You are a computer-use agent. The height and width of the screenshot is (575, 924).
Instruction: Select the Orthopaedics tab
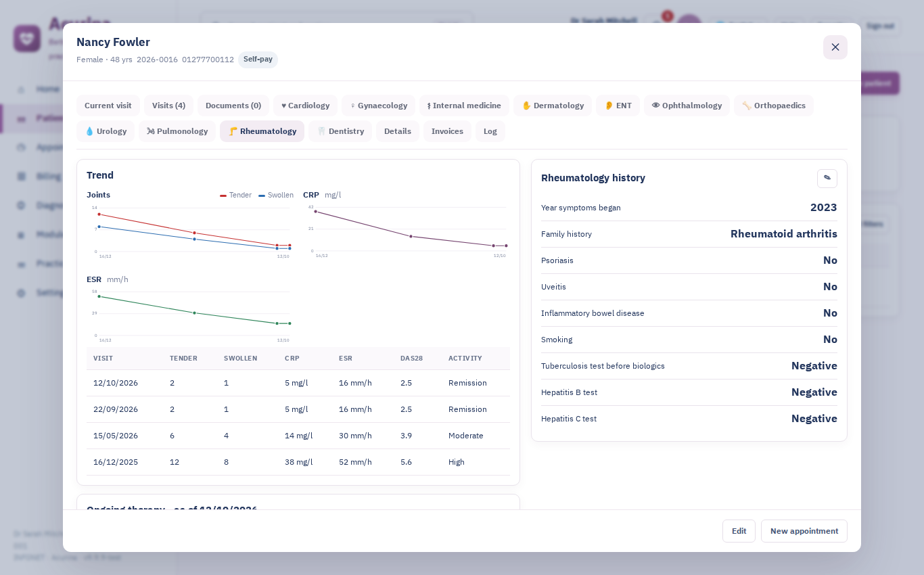pyautogui.click(x=774, y=106)
